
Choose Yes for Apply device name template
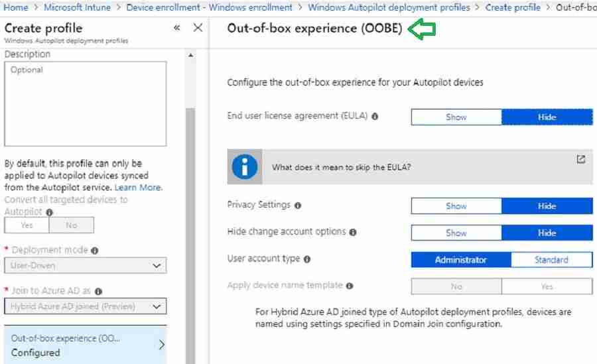click(x=547, y=286)
